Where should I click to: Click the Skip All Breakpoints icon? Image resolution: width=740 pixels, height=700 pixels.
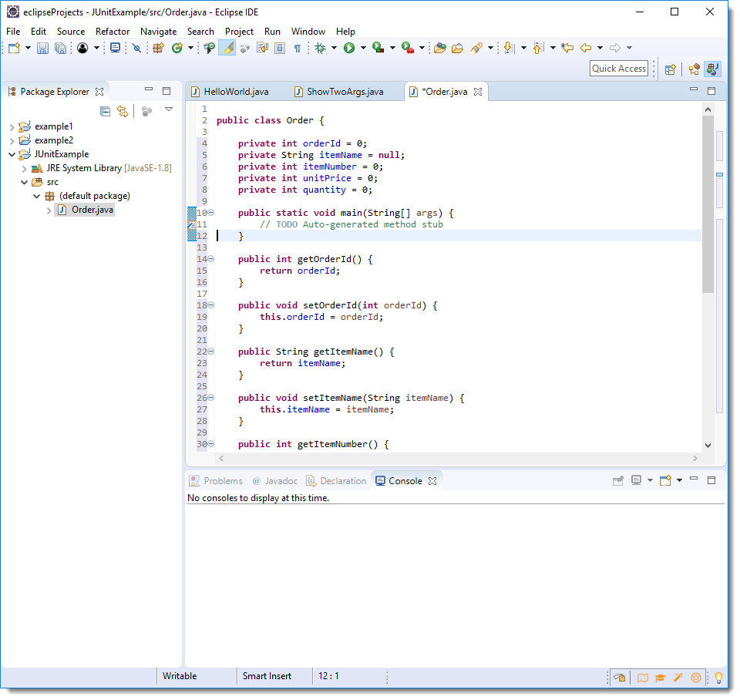point(137,48)
